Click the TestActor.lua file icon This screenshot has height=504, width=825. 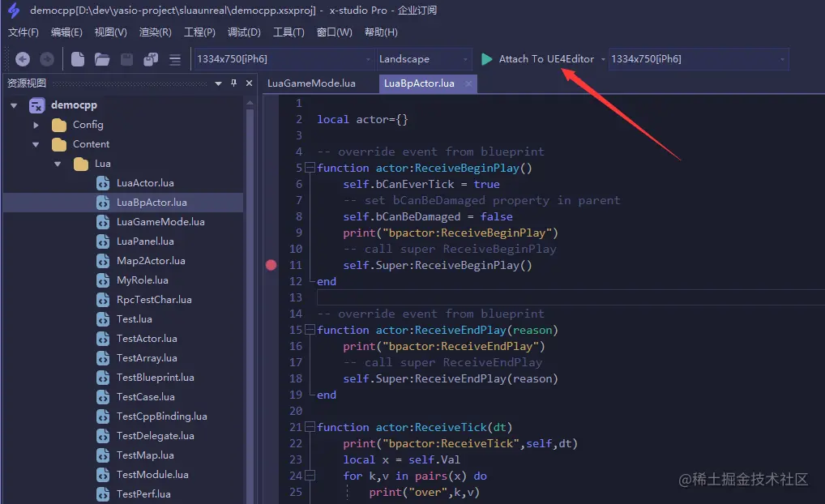(103, 339)
